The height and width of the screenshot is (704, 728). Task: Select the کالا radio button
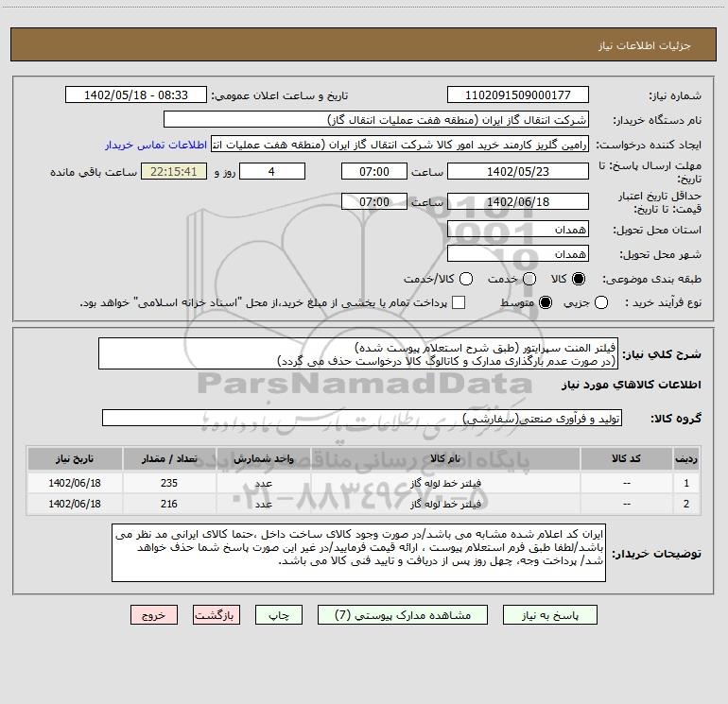coord(579,279)
